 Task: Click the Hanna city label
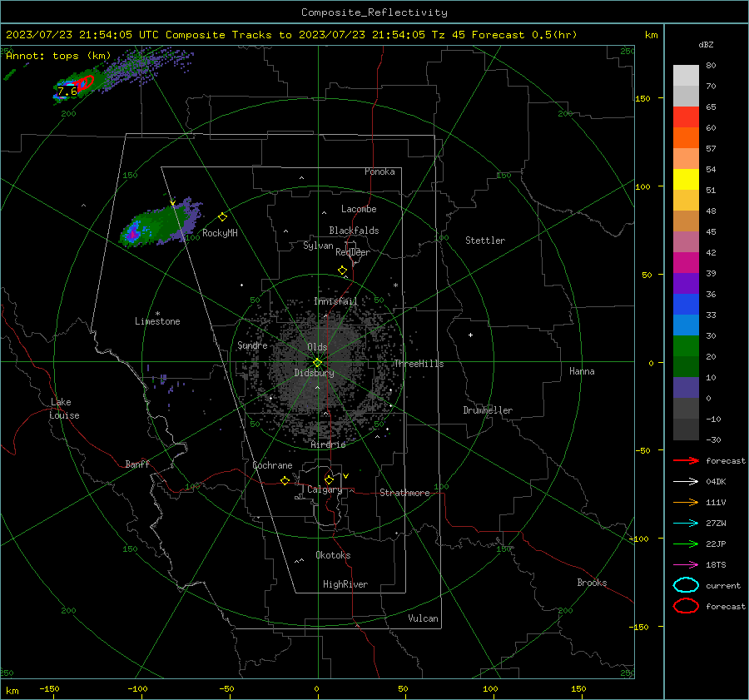coord(582,371)
